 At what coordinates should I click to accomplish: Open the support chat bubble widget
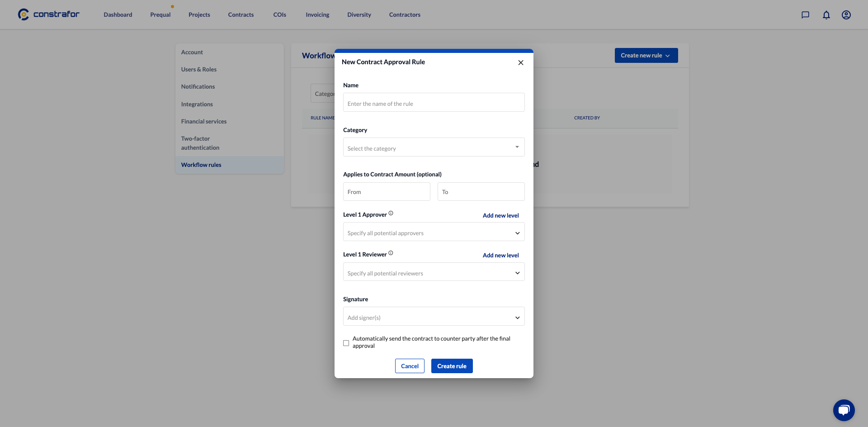point(844,410)
